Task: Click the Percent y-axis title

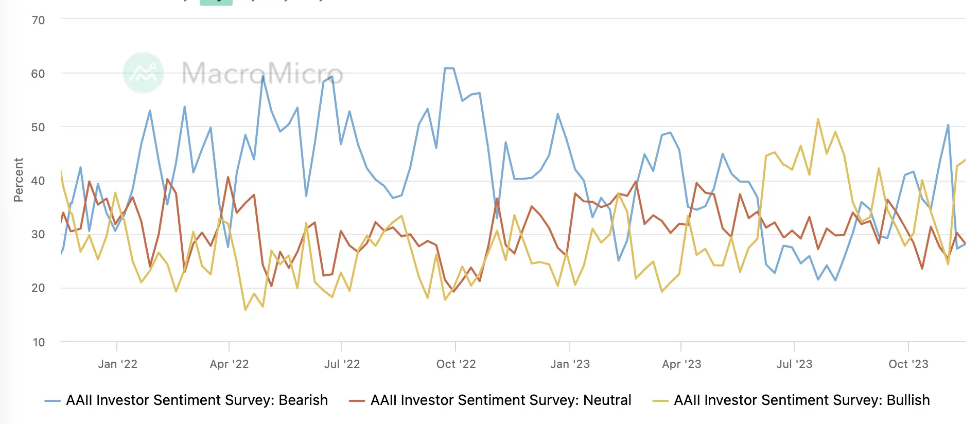Action: coord(19,180)
